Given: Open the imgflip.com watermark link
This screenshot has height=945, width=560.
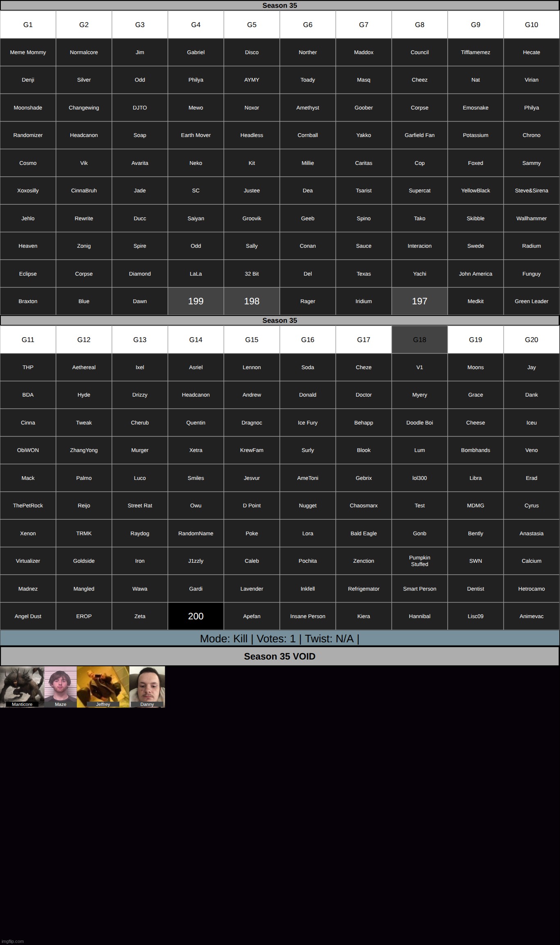Looking at the screenshot, I should pos(14,941).
